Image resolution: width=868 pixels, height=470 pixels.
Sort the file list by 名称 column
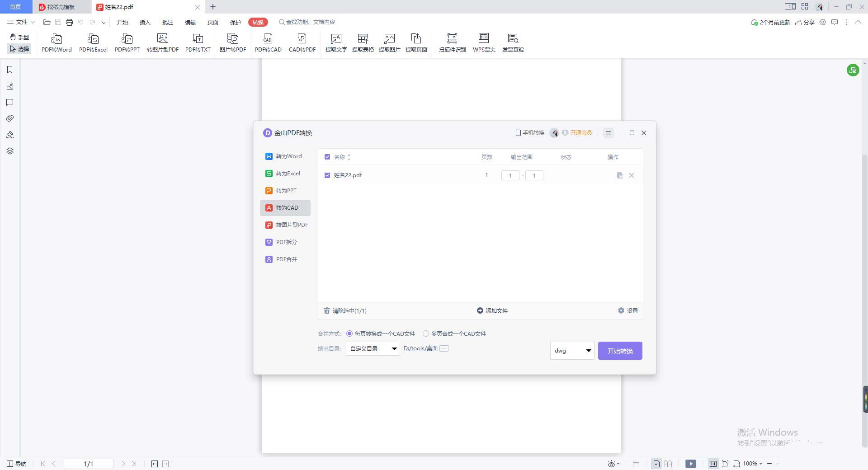349,157
